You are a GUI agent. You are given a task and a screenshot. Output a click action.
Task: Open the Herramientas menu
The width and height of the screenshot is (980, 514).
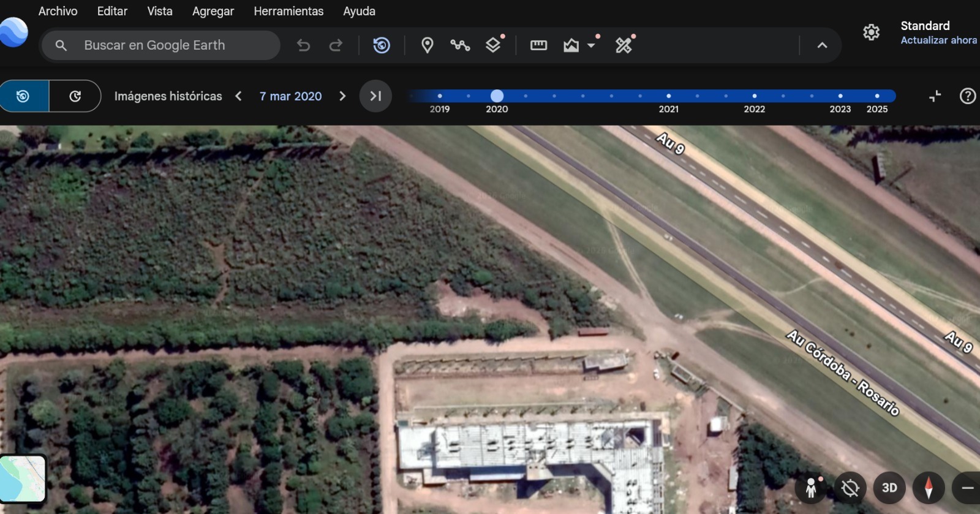288,11
